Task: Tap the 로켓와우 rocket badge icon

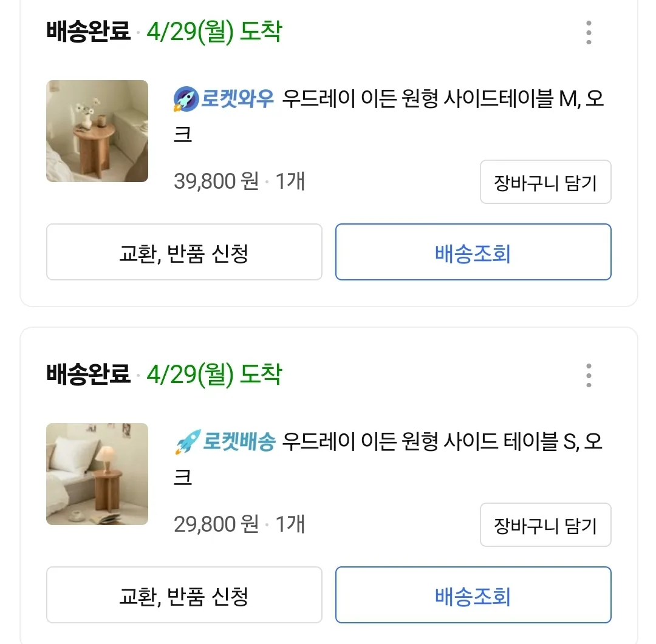Action: click(186, 99)
